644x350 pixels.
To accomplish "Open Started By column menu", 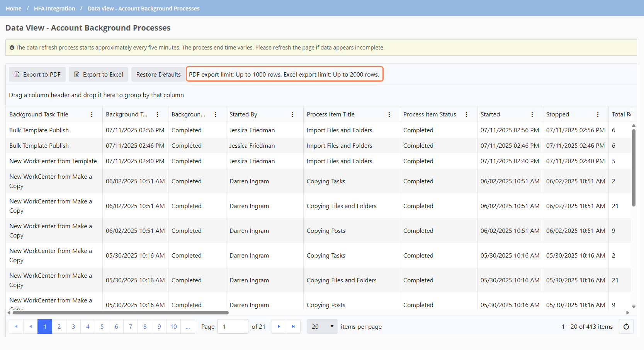I will coord(292,114).
